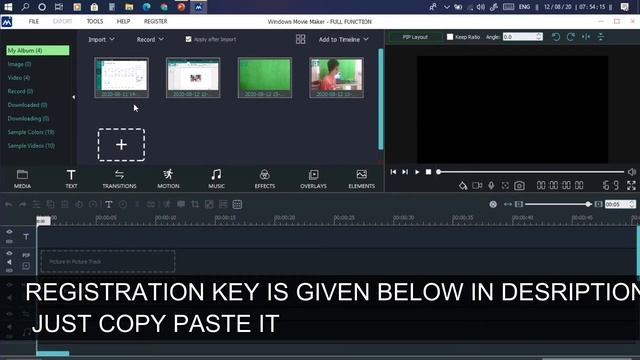Viewport: 640px width, 360px height.
Task: Flip preview vertically
Action: [601, 37]
